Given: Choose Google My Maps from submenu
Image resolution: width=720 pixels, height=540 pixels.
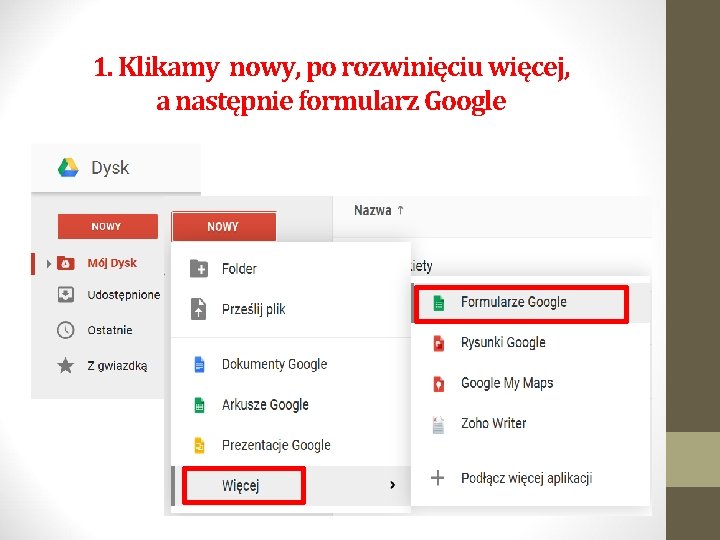Looking at the screenshot, I should click(531, 383).
